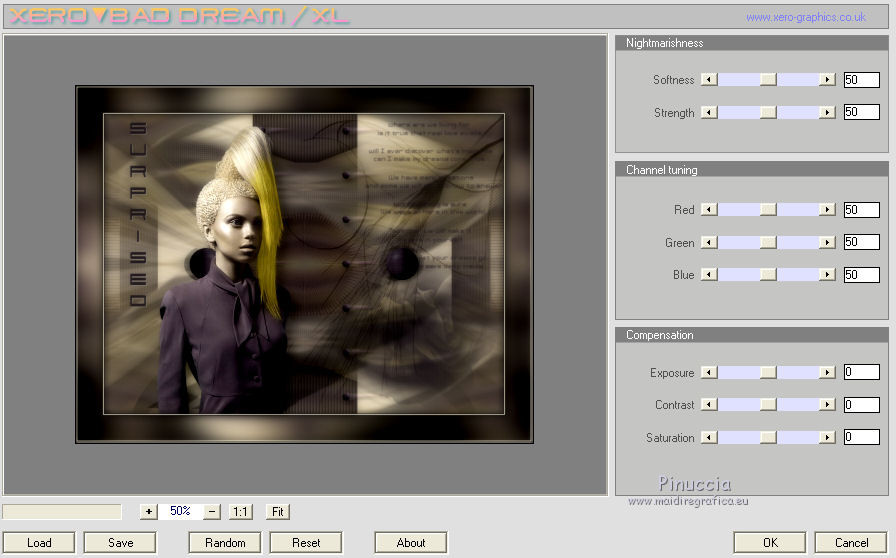Click the Contrast slider thumb

click(x=768, y=405)
